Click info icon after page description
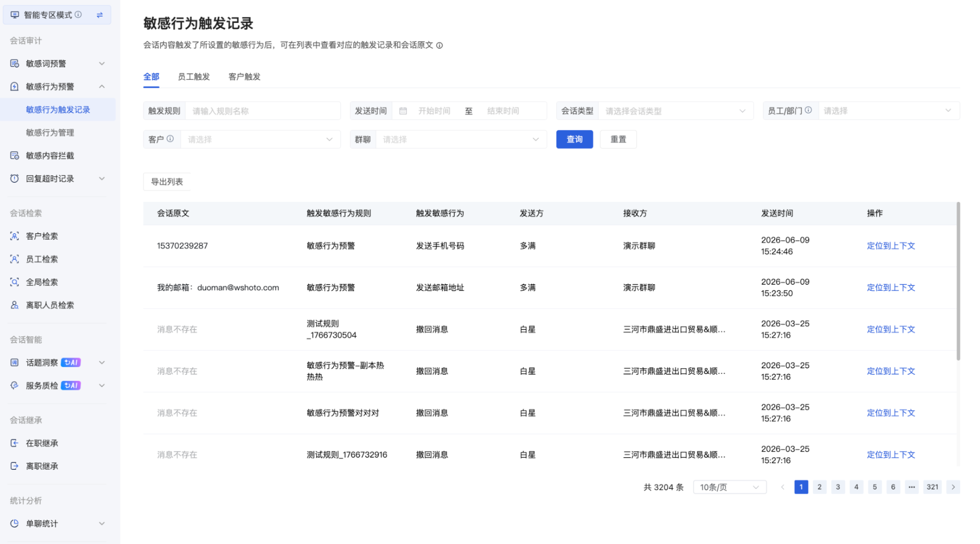Image resolution: width=980 pixels, height=544 pixels. (x=439, y=45)
